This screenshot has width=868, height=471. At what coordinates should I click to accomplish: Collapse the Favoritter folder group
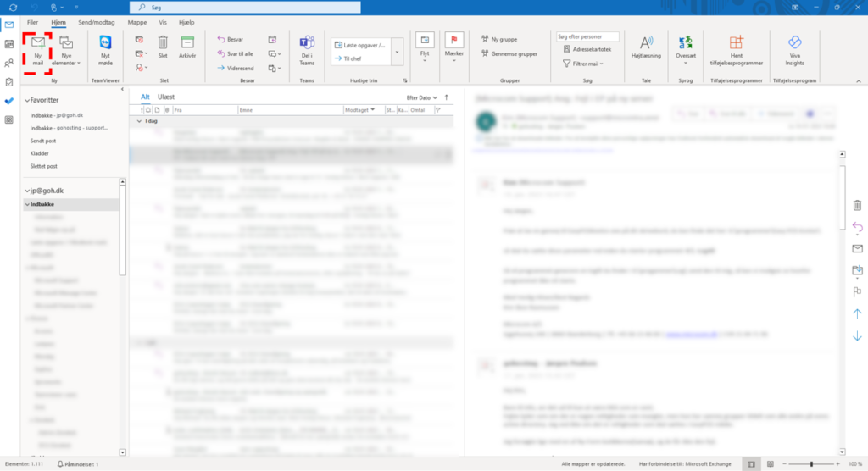(27, 100)
